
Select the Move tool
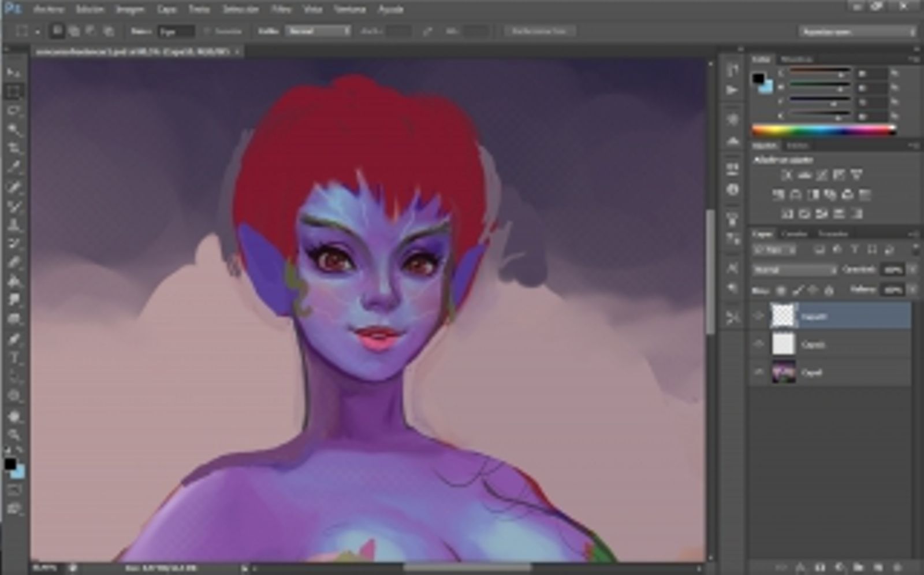pos(14,72)
